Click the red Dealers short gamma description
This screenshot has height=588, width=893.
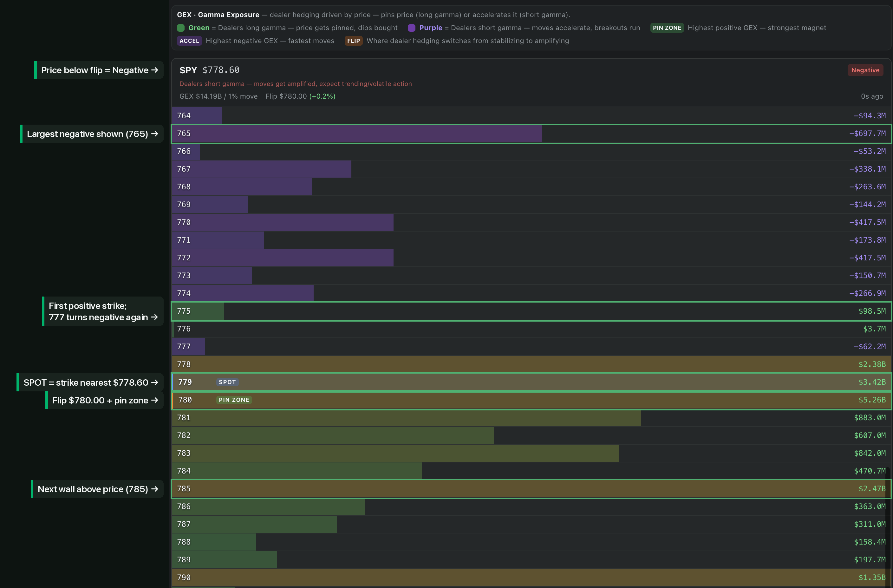pyautogui.click(x=295, y=84)
